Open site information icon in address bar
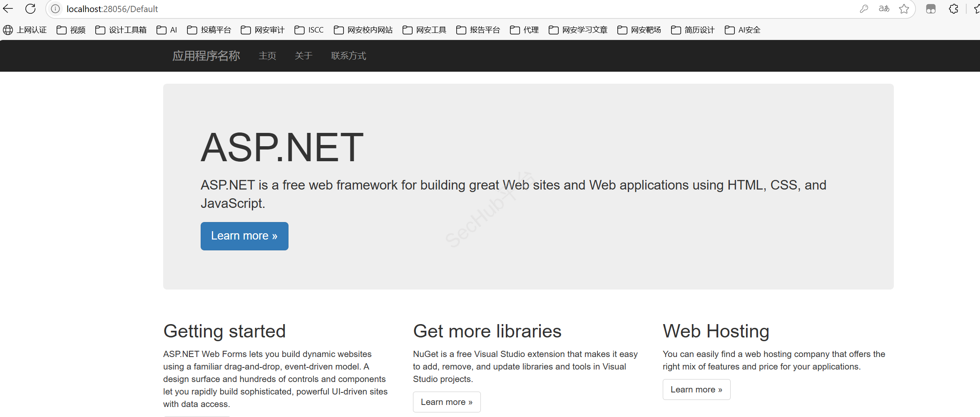The image size is (980, 417). tap(55, 9)
